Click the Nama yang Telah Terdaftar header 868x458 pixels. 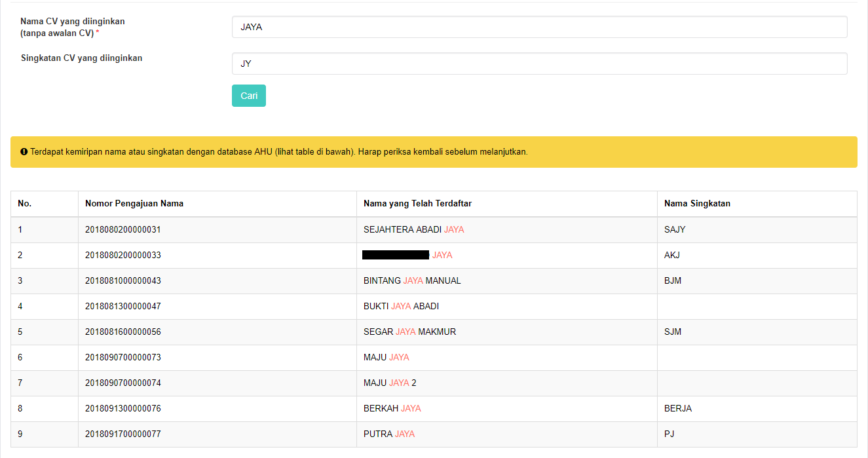pyautogui.click(x=417, y=204)
